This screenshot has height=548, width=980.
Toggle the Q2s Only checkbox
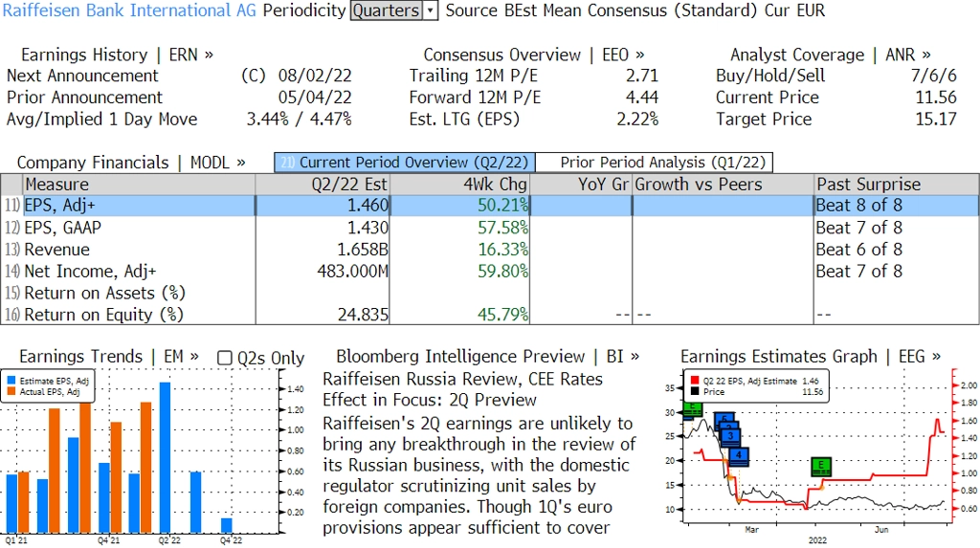[x=224, y=358]
